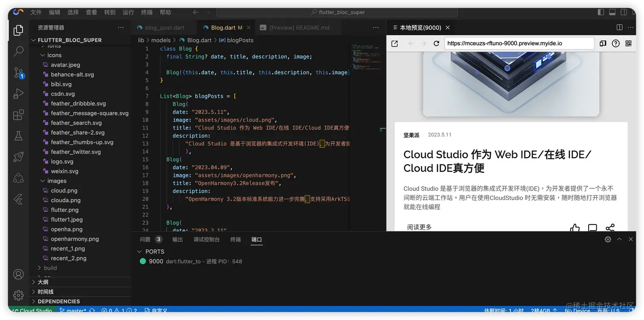
Task: Click 阅读更多 link in the preview
Action: 419,227
